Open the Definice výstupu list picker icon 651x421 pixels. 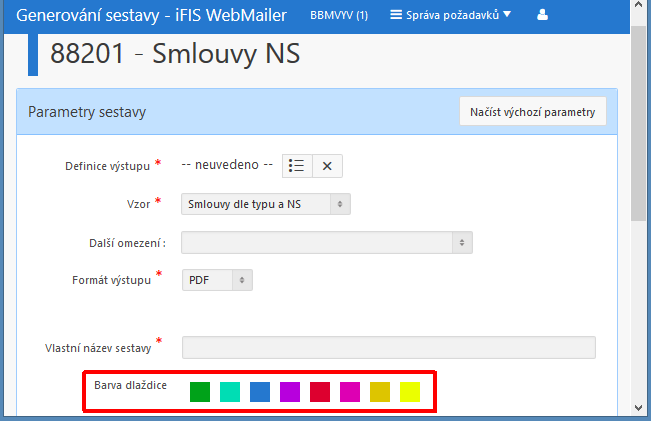pyautogui.click(x=297, y=166)
